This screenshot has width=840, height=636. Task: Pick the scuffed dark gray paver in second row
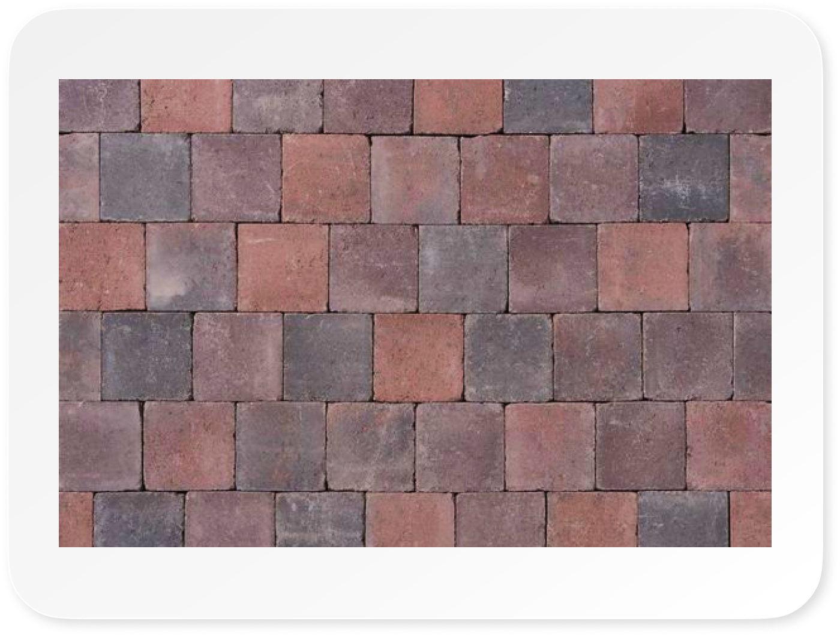(683, 178)
